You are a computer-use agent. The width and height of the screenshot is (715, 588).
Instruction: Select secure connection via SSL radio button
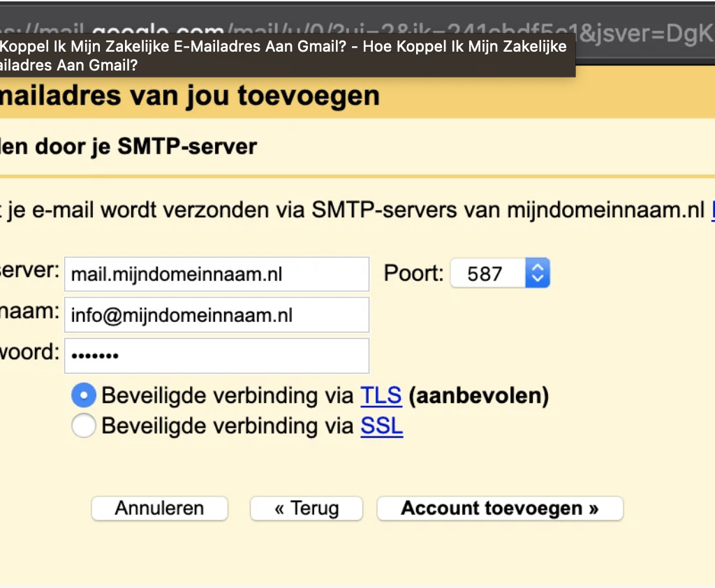pyautogui.click(x=84, y=425)
